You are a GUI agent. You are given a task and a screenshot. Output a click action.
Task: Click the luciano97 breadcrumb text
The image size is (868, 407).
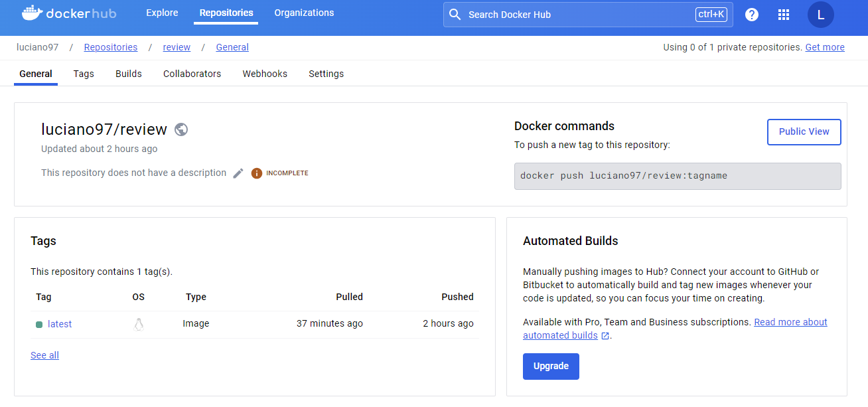pos(38,47)
